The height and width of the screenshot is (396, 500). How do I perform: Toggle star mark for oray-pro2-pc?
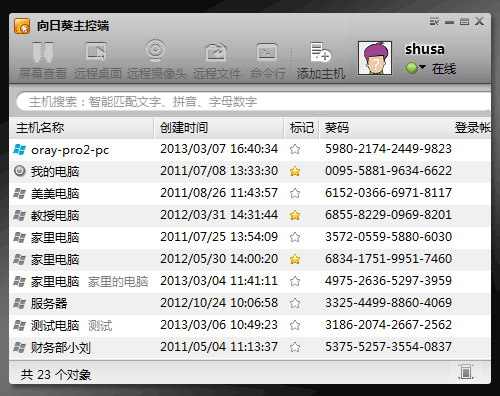295,149
